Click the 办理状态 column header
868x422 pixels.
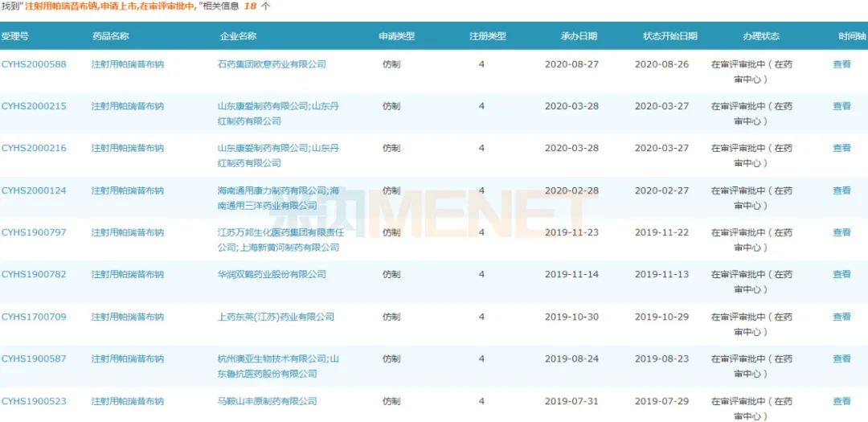click(x=761, y=36)
